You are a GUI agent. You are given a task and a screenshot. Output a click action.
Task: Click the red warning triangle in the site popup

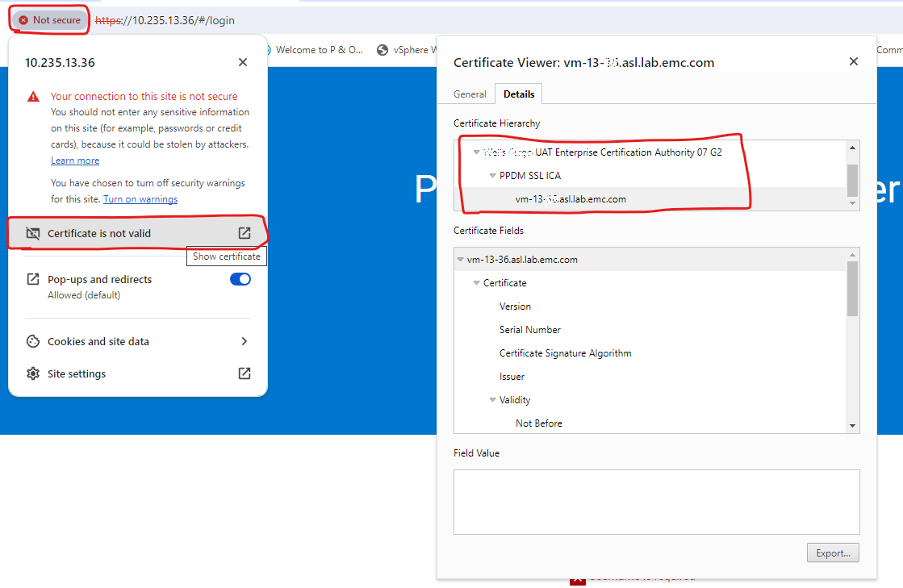[x=32, y=95]
